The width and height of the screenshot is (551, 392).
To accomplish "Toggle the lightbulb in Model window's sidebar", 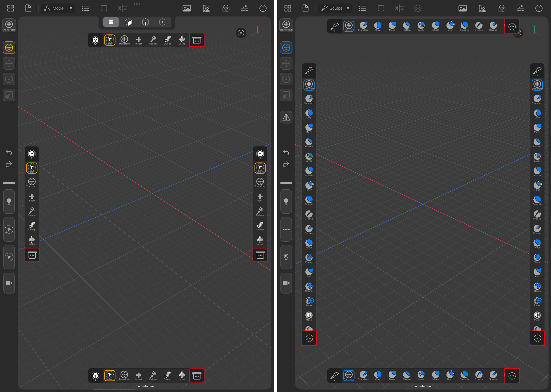I will (x=9, y=201).
